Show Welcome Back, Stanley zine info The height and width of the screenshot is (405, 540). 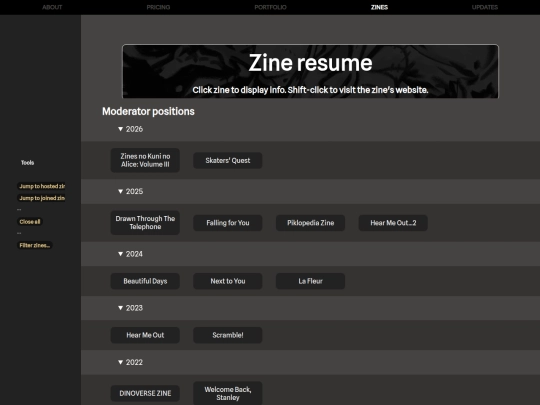pos(228,393)
